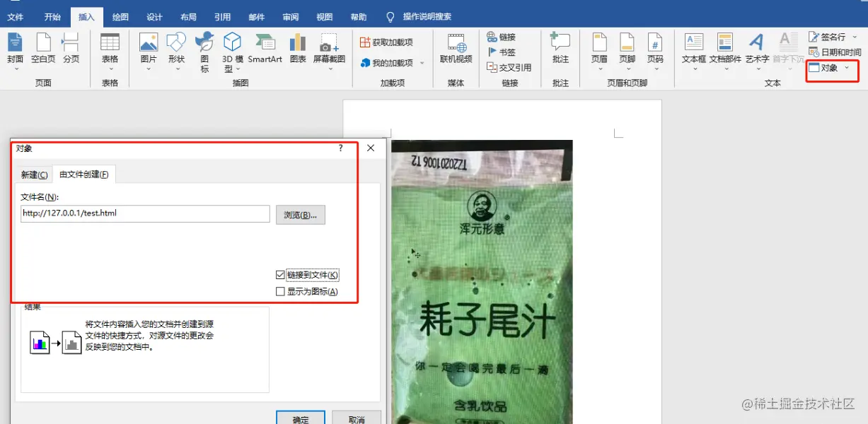868x424 pixels.
Task: Switch to the References (引用) tab
Action: click(x=222, y=17)
